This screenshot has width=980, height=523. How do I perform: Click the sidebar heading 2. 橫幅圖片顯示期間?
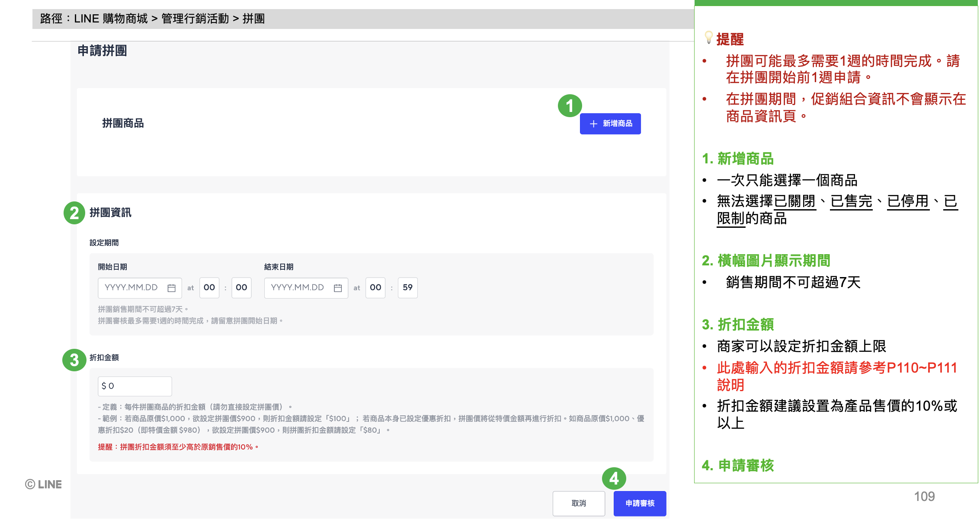point(766,261)
